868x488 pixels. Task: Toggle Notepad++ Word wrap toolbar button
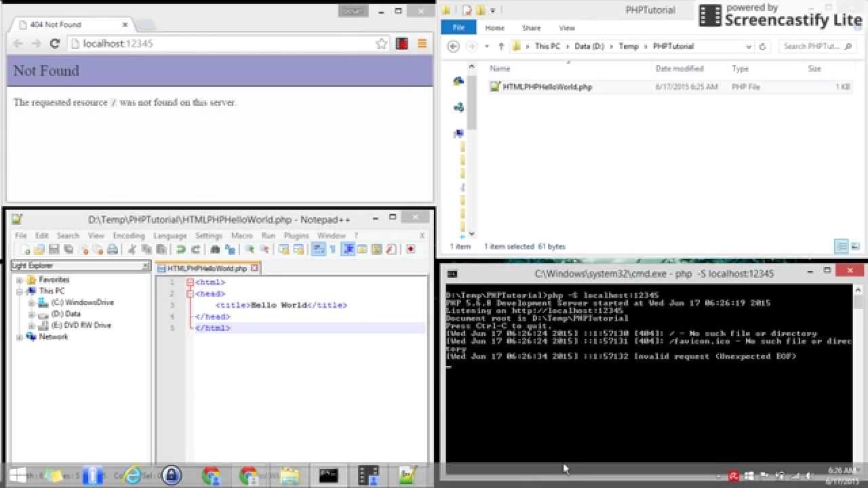[x=318, y=249]
